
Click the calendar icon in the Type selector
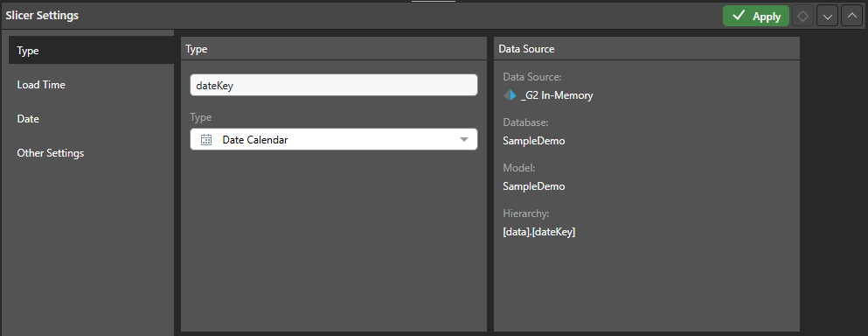pyautogui.click(x=206, y=140)
